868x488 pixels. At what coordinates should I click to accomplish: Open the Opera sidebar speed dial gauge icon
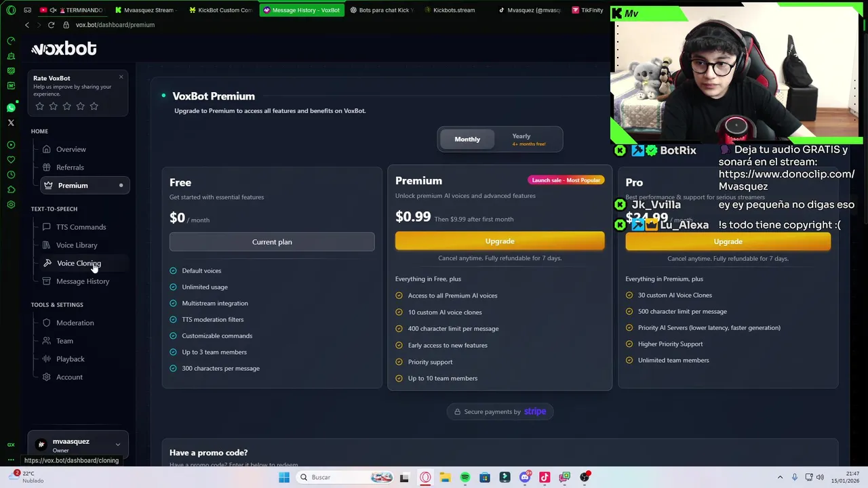click(x=11, y=41)
